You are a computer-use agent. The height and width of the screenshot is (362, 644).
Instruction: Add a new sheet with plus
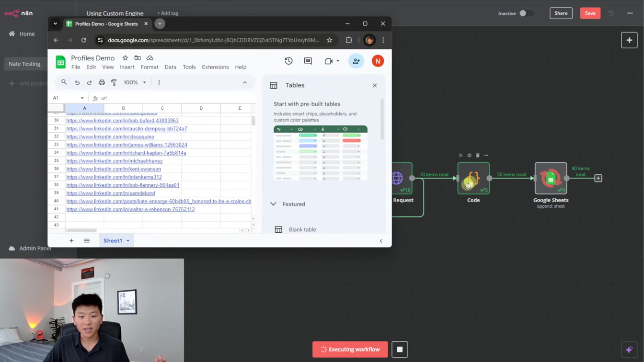point(71,240)
